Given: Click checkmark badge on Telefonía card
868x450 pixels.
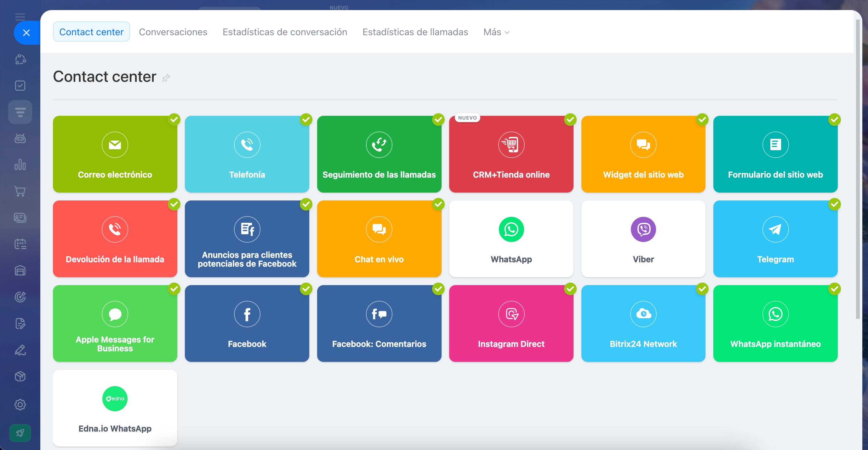Looking at the screenshot, I should click(x=306, y=120).
